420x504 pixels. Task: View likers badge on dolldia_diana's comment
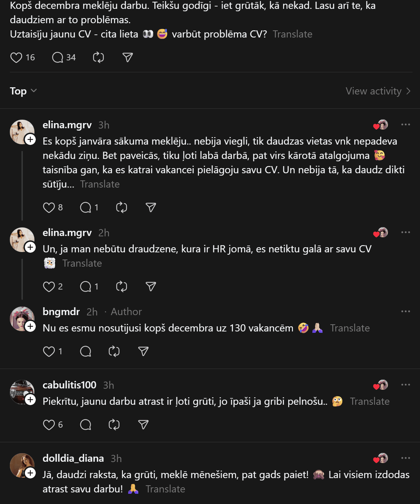point(380,459)
